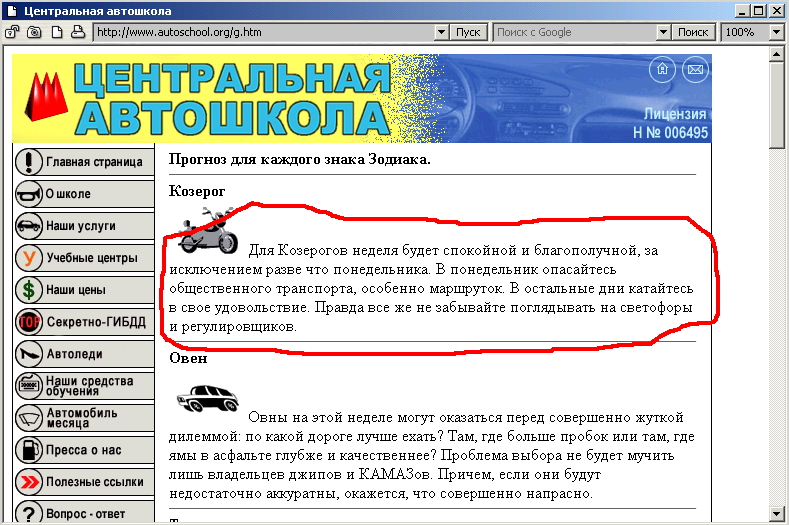Screen dimensions: 789x525
Task: Click the camera snapshot toolbar icon
Action: click(34, 32)
